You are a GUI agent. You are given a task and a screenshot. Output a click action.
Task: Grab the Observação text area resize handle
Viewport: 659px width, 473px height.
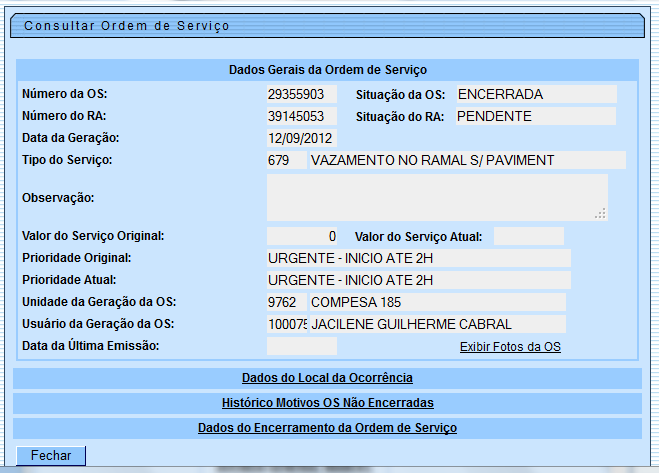[601, 214]
